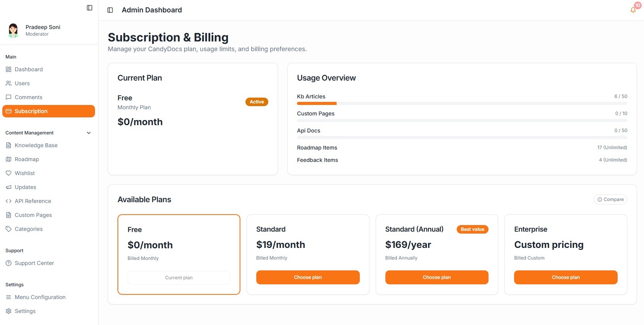
Task: Collapse sidebar with top-left panel icon
Action: [x=90, y=8]
